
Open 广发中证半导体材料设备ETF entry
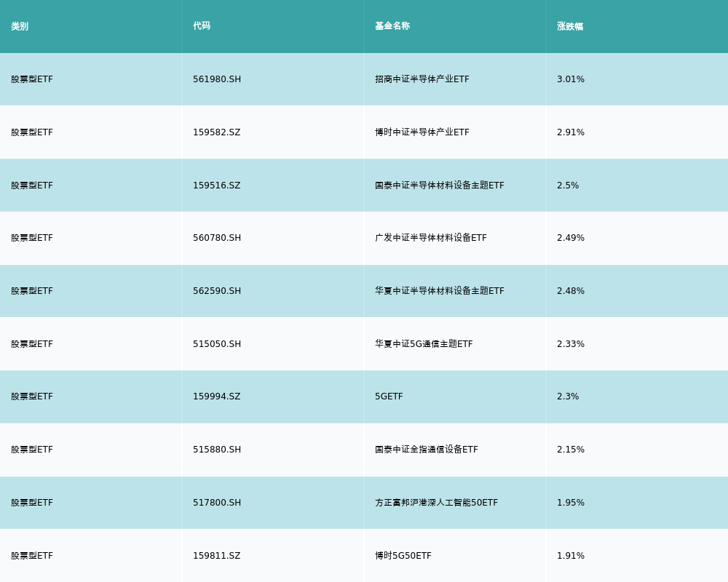pos(431,238)
